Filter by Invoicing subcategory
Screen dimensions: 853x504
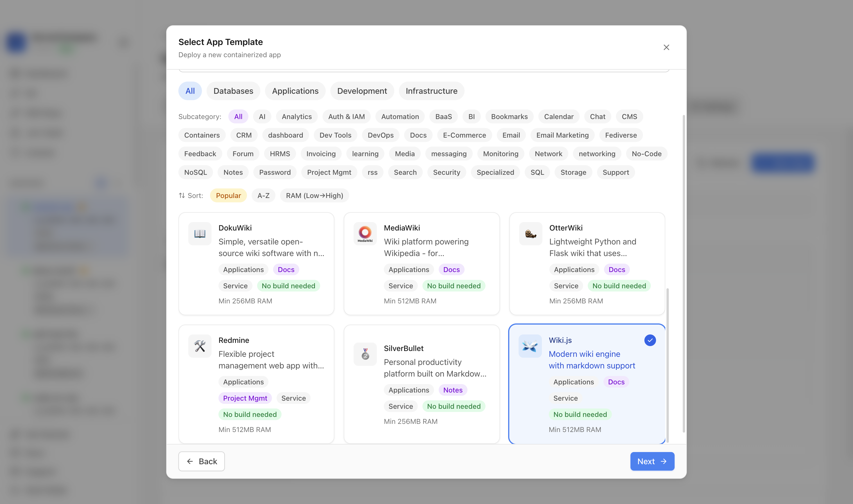pyautogui.click(x=321, y=154)
